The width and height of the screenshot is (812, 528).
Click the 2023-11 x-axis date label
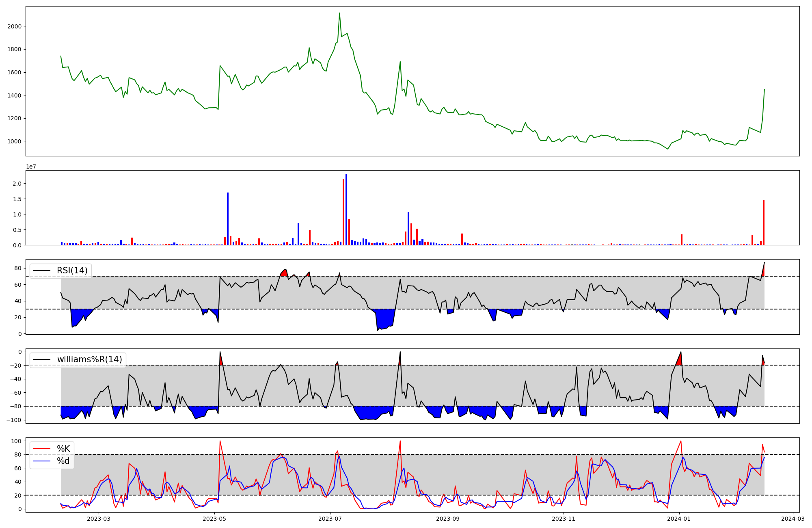coord(564,519)
